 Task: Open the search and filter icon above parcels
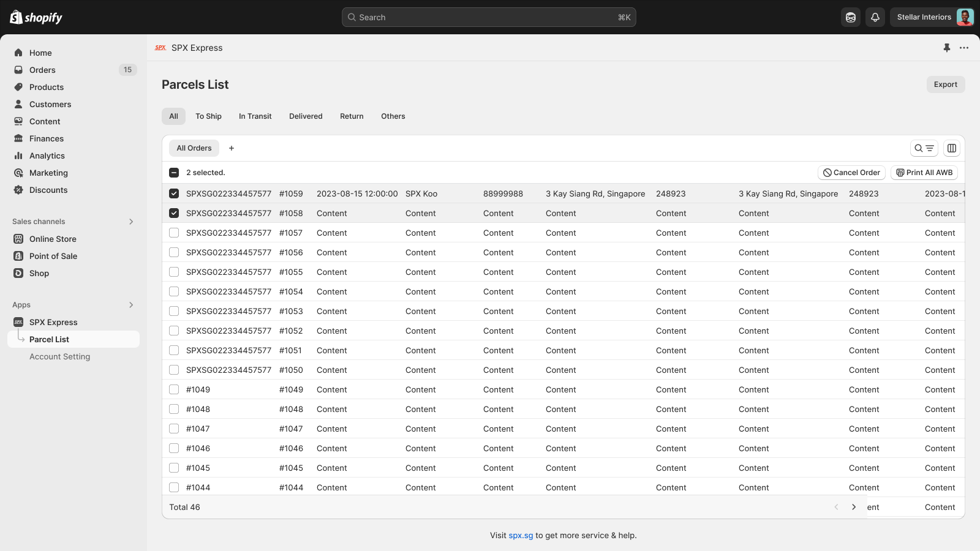(924, 148)
